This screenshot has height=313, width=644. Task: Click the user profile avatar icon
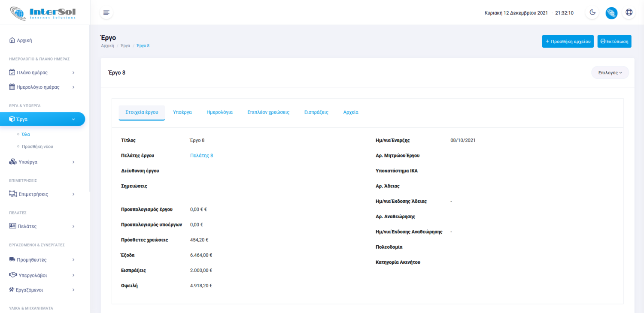[629, 13]
